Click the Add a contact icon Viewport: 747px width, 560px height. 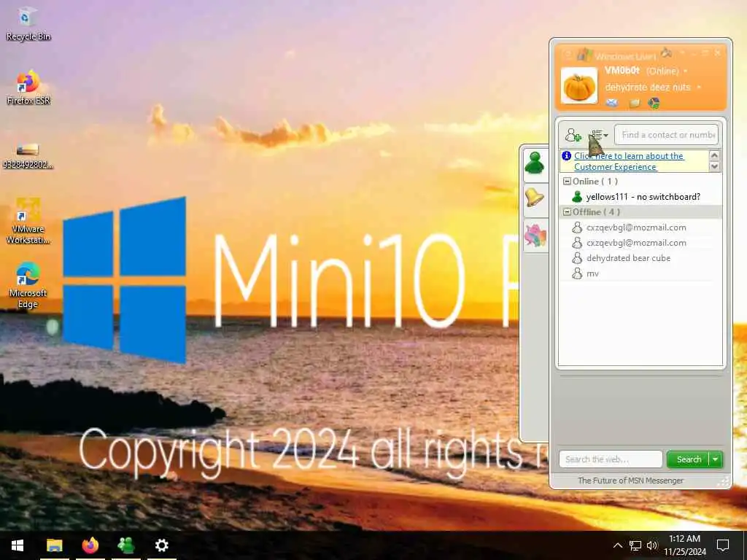click(x=573, y=135)
